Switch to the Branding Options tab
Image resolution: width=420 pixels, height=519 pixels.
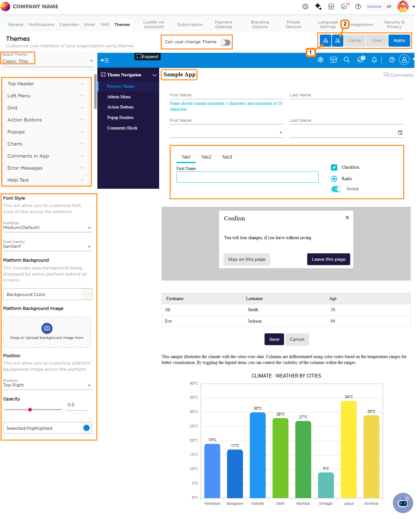pyautogui.click(x=260, y=24)
